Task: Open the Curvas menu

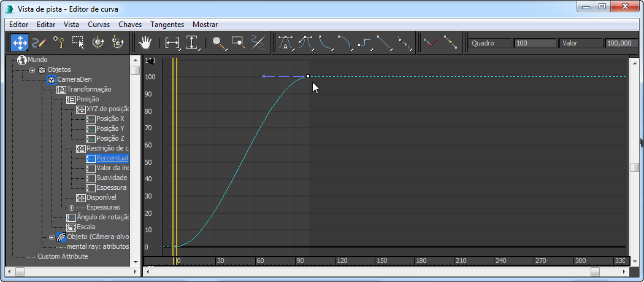Action: [x=99, y=25]
